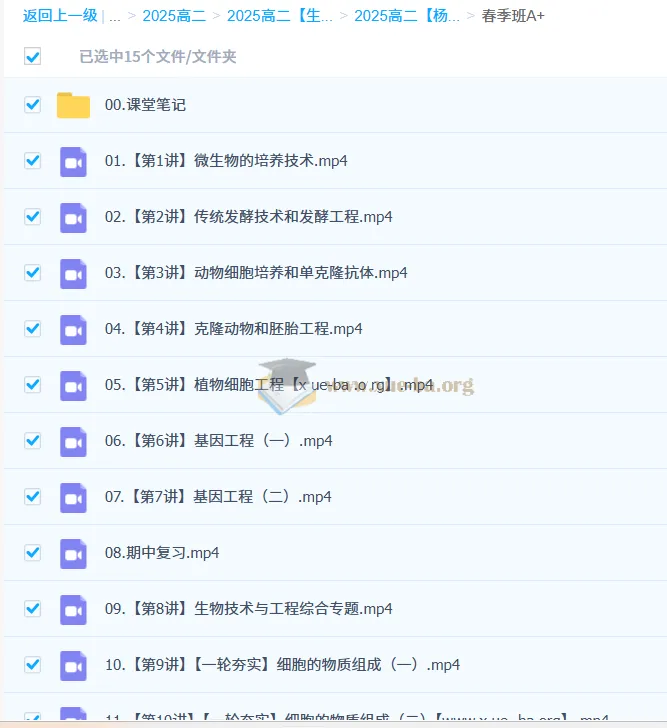Deselect the 07.基因工程（二）checkbox
Screen dimensions: 667x728
click(x=33, y=497)
